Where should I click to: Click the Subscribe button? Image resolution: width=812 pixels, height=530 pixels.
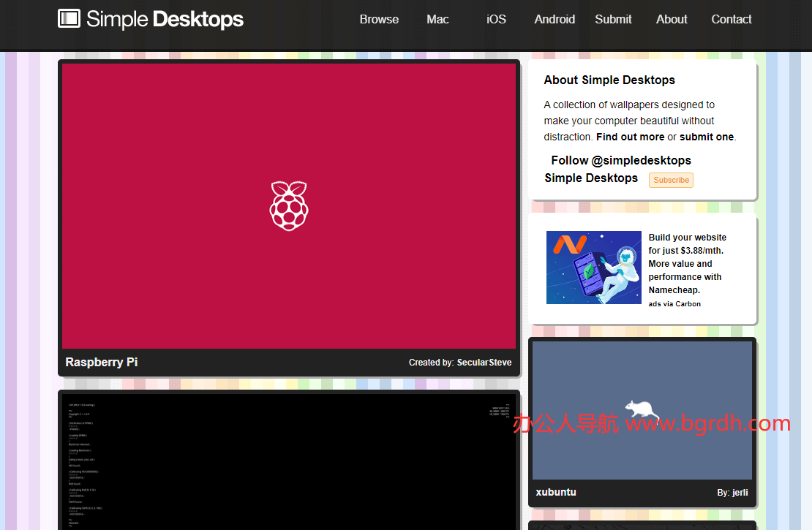tap(670, 180)
